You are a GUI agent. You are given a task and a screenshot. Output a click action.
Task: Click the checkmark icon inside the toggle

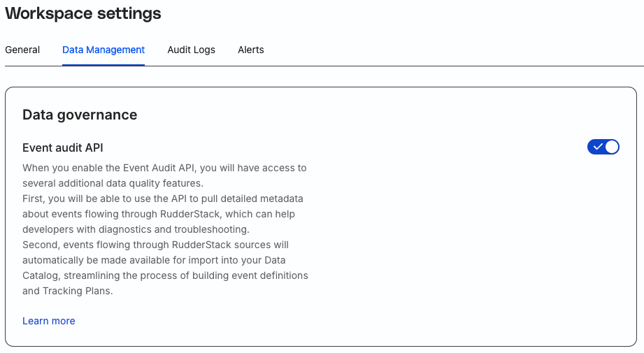(598, 147)
